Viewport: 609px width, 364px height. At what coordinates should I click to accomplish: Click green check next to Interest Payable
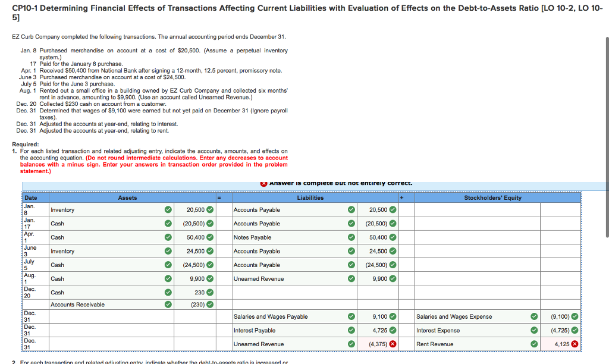[351, 330]
